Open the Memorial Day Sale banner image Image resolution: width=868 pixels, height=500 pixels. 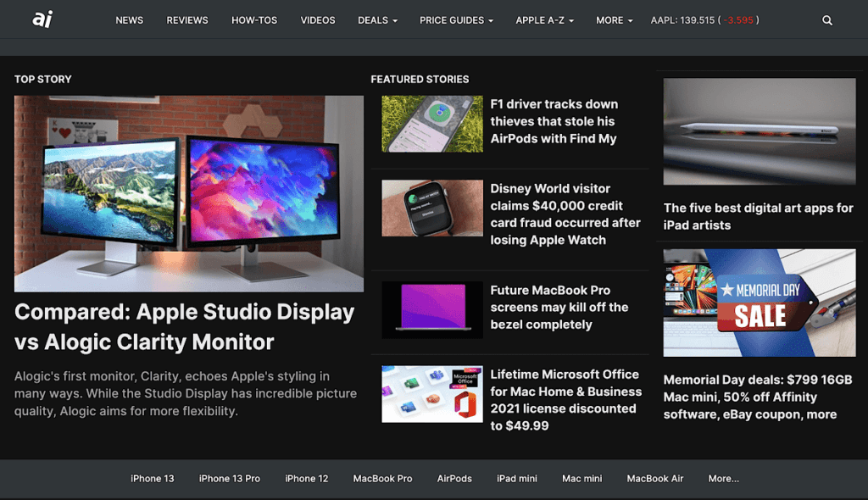click(x=759, y=303)
